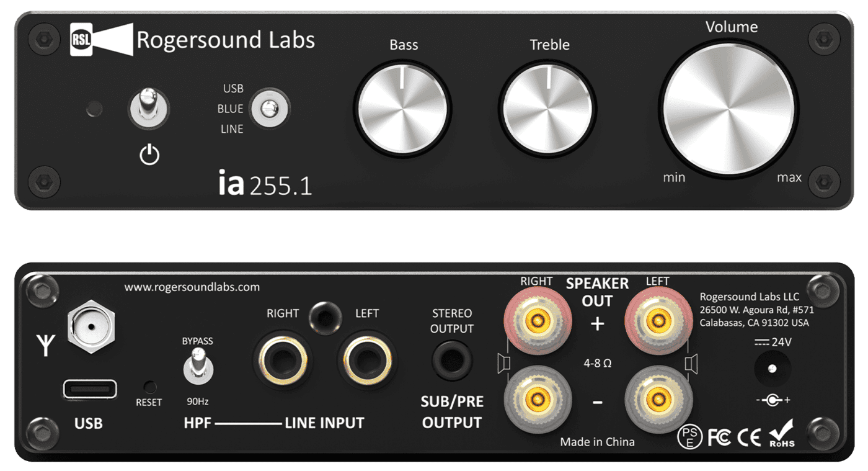Open www.rogersoundlabs.com
868x471 pixels.
point(192,287)
